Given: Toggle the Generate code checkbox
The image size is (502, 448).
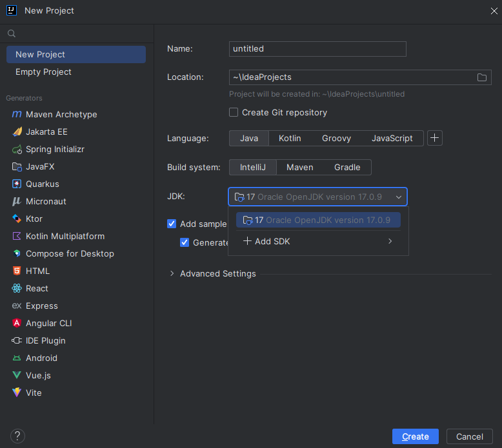Looking at the screenshot, I should point(185,242).
